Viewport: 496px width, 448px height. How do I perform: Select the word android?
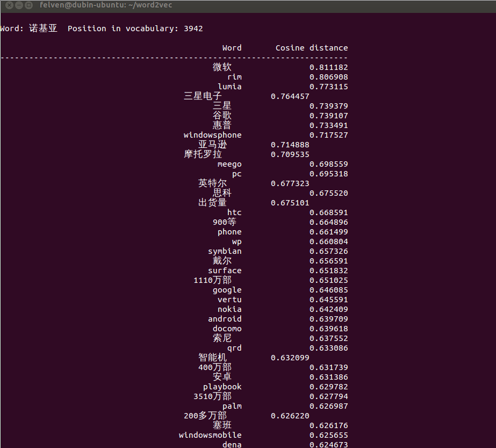[x=225, y=319]
